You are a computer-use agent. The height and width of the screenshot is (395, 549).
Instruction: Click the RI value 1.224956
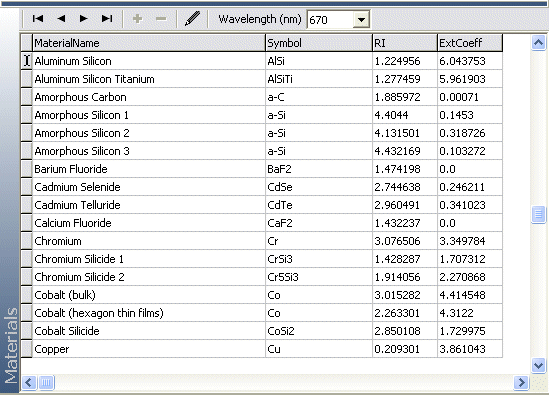point(405,61)
